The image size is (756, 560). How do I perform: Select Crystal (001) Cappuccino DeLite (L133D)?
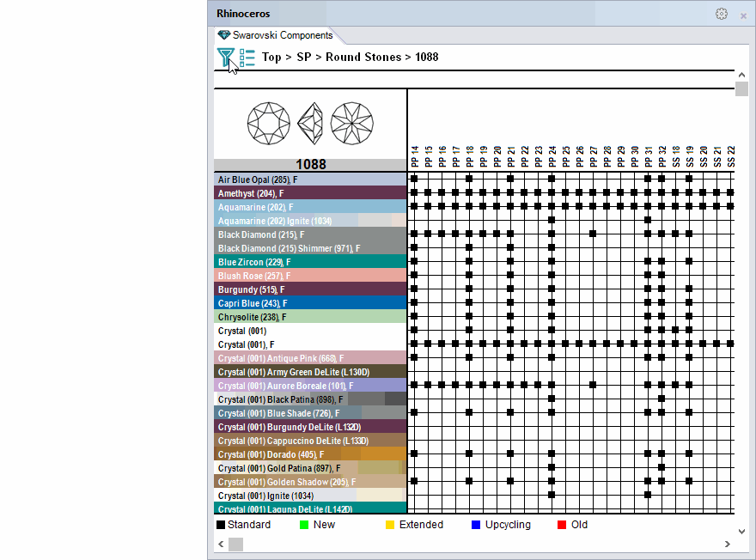(x=310, y=441)
